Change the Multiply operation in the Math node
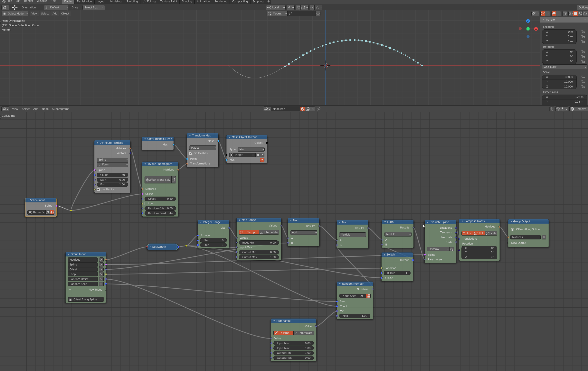 tap(352, 235)
